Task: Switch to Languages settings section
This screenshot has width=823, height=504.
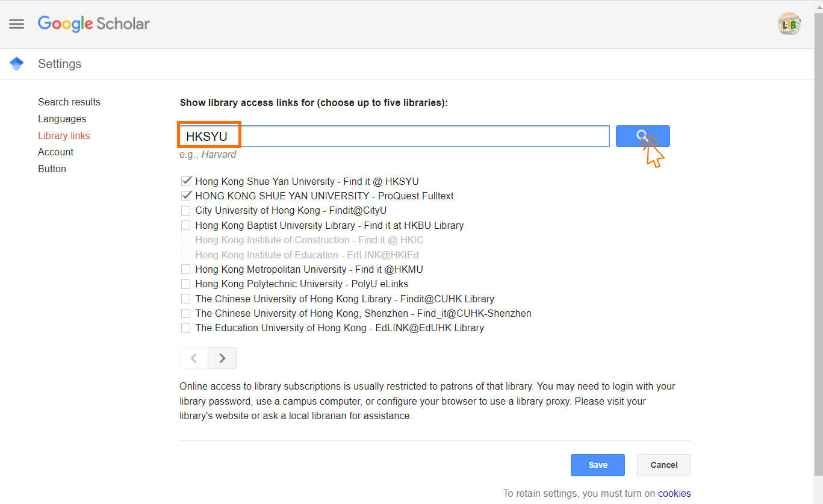Action: tap(62, 119)
